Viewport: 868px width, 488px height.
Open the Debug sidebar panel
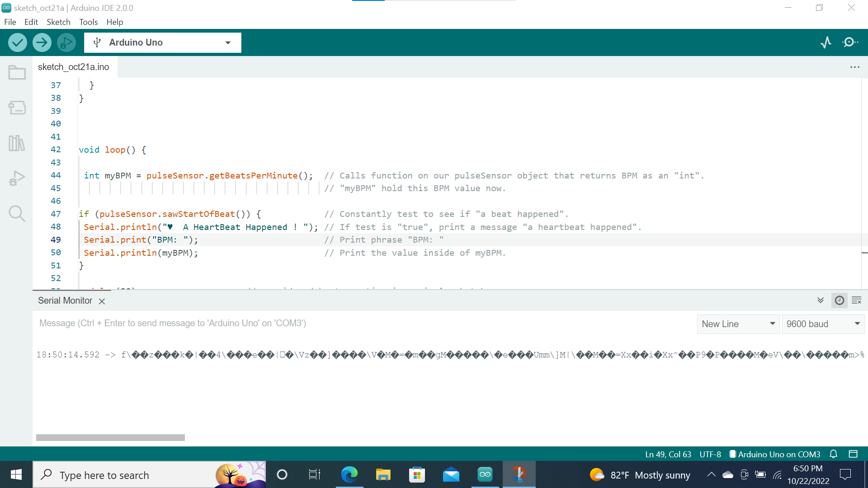point(17,178)
